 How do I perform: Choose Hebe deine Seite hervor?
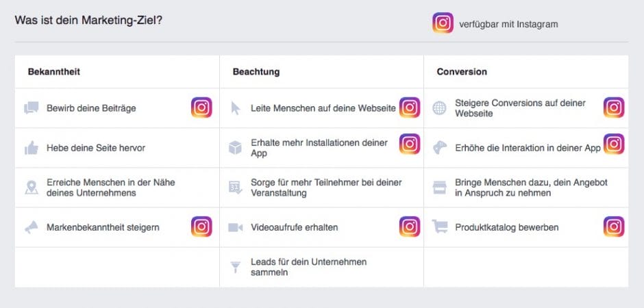pyautogui.click(x=95, y=148)
